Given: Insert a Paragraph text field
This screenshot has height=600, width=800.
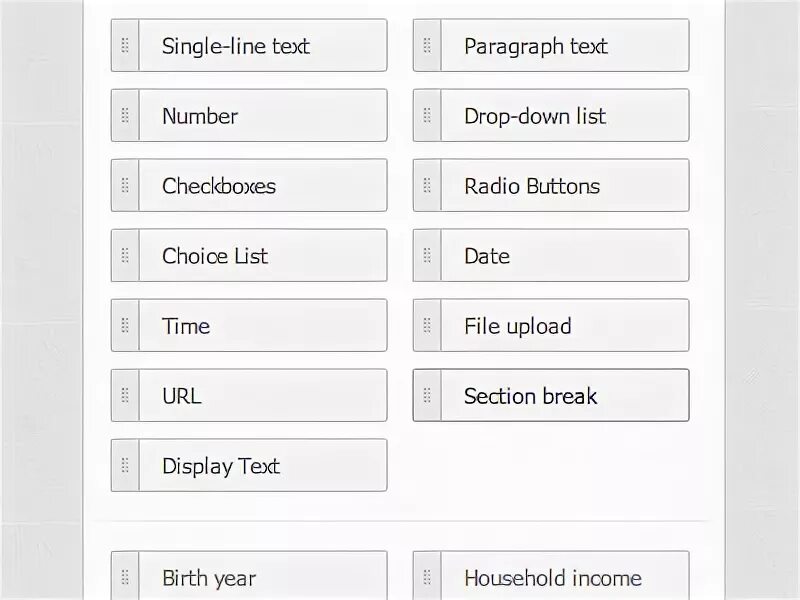Looking at the screenshot, I should 563,46.
